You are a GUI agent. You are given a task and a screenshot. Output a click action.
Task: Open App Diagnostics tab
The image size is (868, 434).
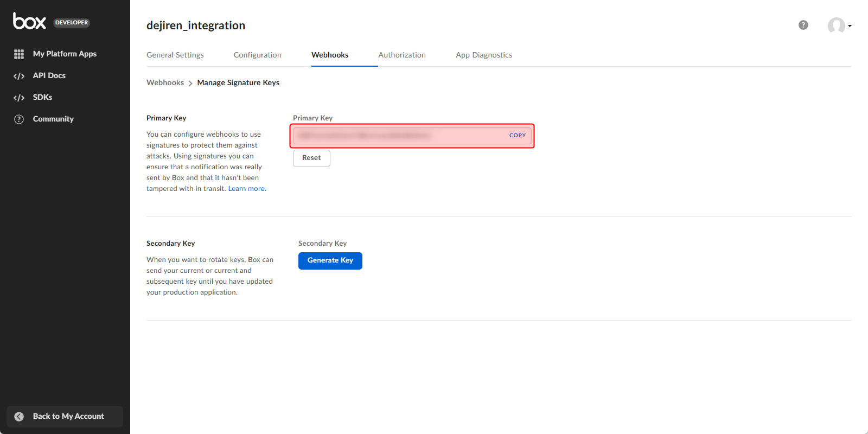click(x=484, y=55)
